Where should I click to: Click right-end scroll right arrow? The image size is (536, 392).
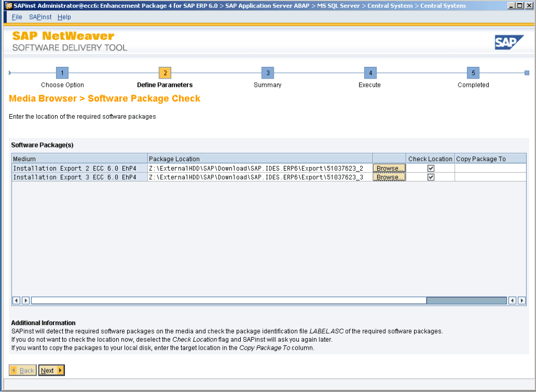[x=522, y=301]
